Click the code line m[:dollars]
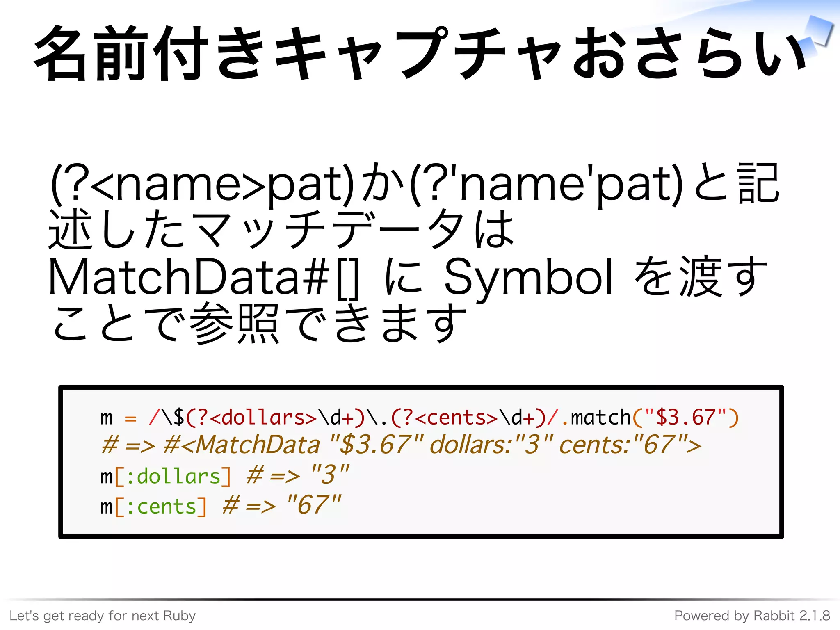The width and height of the screenshot is (840, 630). 224,475
